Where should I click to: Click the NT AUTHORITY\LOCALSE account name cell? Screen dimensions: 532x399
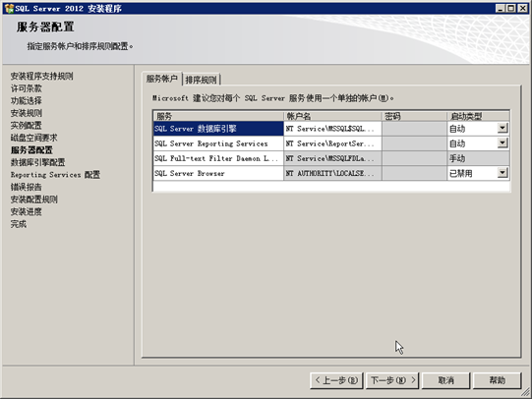pyautogui.click(x=332, y=173)
